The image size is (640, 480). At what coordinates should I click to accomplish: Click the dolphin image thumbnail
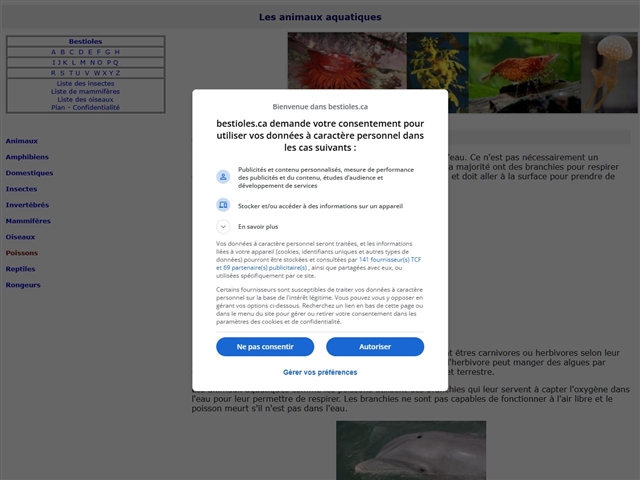point(411,450)
